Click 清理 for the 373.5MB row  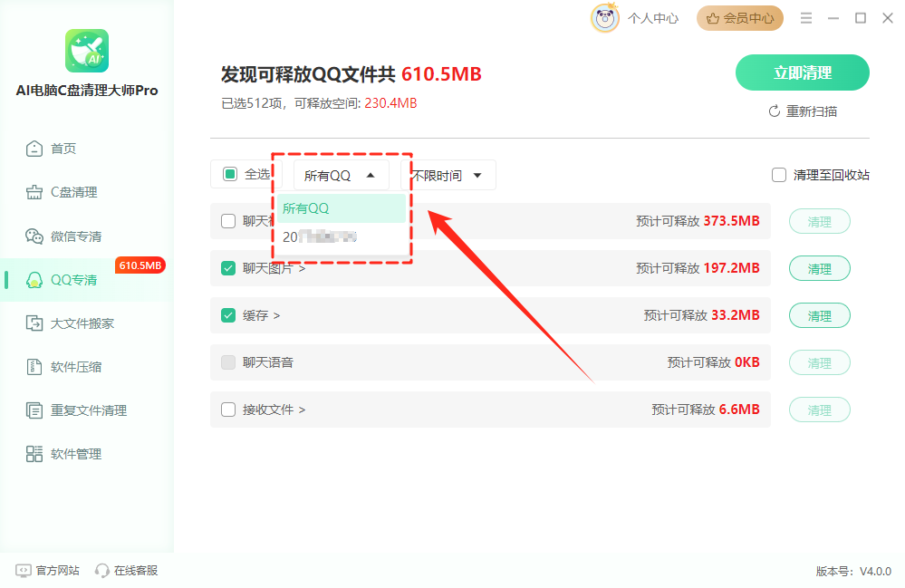[820, 222]
